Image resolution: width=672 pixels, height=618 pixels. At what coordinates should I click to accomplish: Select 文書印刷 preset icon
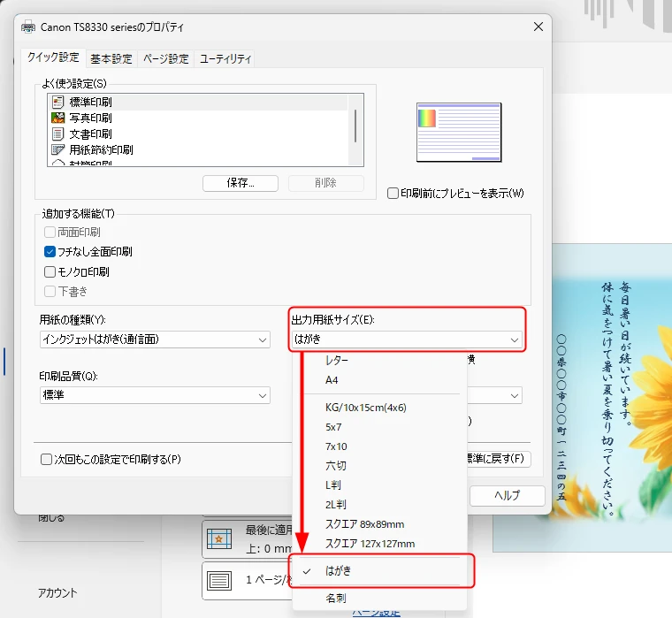coord(57,134)
